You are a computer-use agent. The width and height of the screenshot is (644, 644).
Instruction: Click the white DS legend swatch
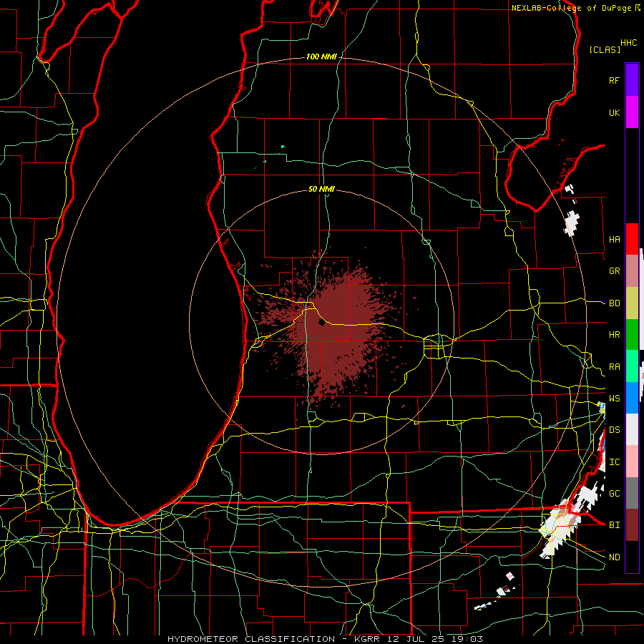pyautogui.click(x=632, y=429)
